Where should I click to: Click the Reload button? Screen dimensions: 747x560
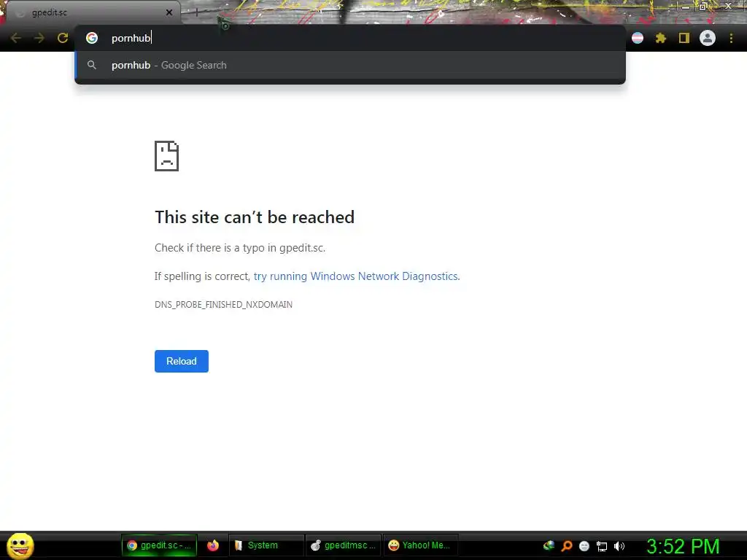pyautogui.click(x=182, y=362)
